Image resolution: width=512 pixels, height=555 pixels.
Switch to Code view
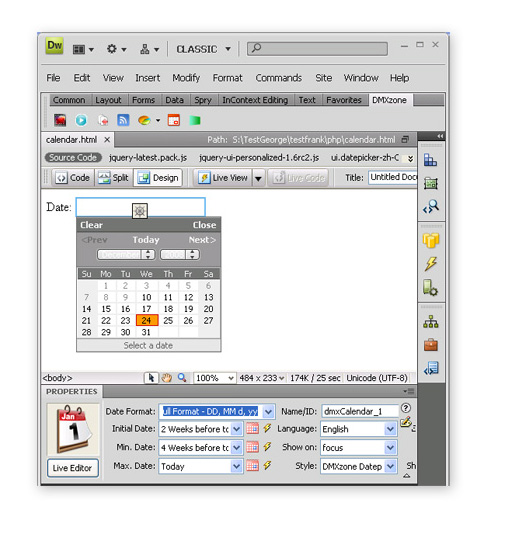click(73, 178)
